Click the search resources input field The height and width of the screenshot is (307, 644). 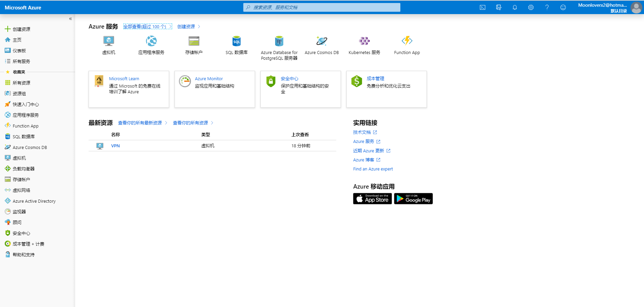click(x=322, y=7)
